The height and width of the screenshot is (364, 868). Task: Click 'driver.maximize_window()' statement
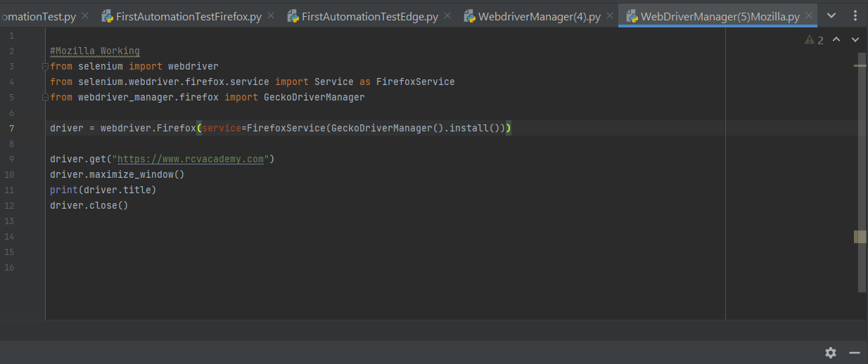[117, 174]
